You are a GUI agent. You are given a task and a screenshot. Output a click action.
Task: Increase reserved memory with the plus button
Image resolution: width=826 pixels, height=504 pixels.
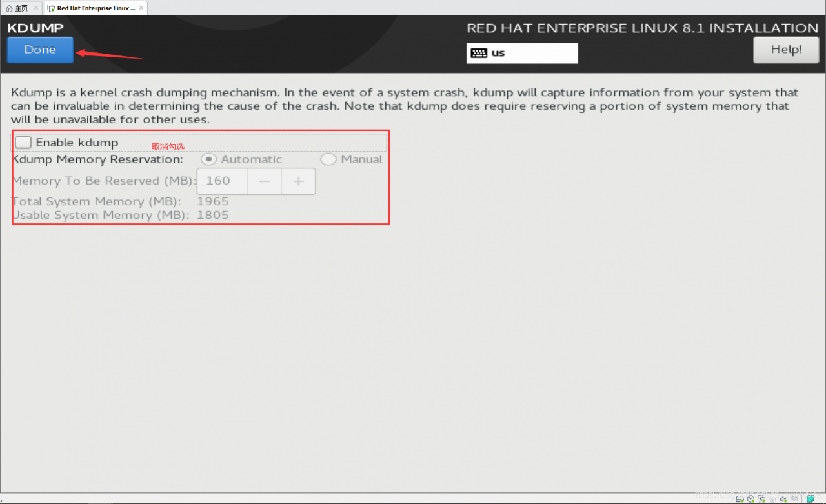tap(298, 181)
